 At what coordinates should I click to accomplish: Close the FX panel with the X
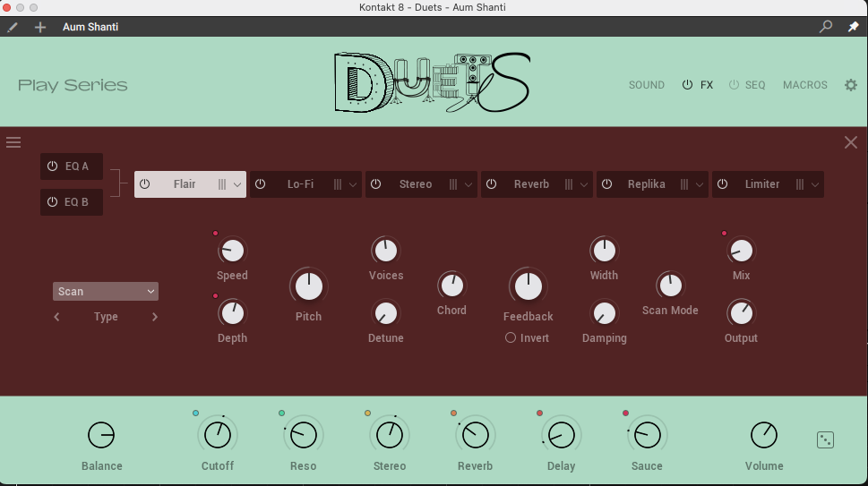click(851, 142)
